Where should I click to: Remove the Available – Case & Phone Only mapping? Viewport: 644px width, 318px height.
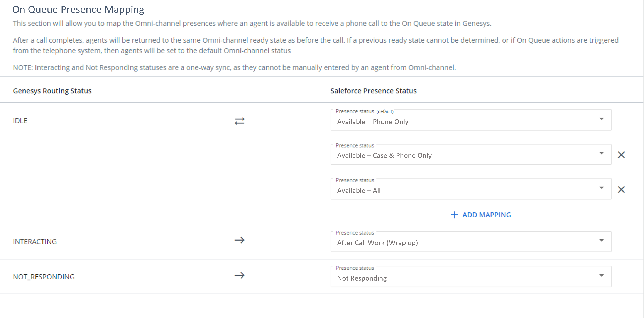coord(621,155)
